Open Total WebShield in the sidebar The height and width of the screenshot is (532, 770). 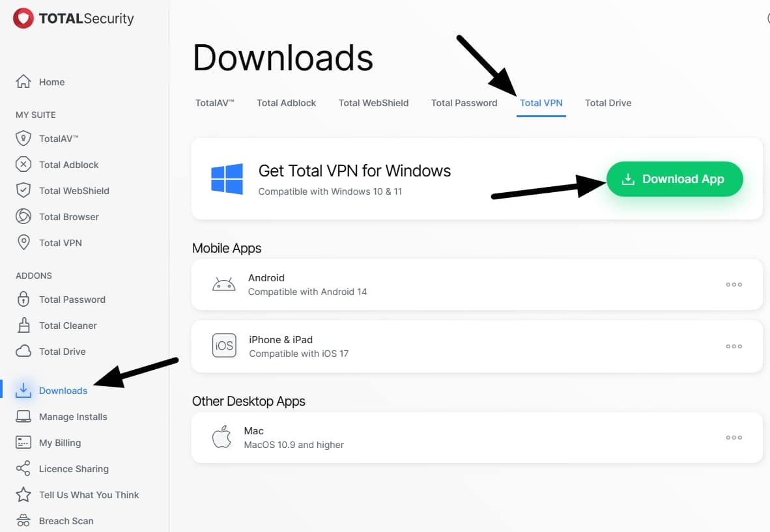[74, 191]
